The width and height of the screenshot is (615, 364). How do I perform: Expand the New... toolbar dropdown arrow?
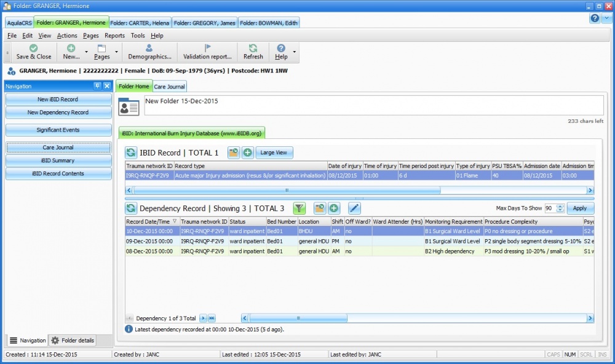(x=86, y=52)
